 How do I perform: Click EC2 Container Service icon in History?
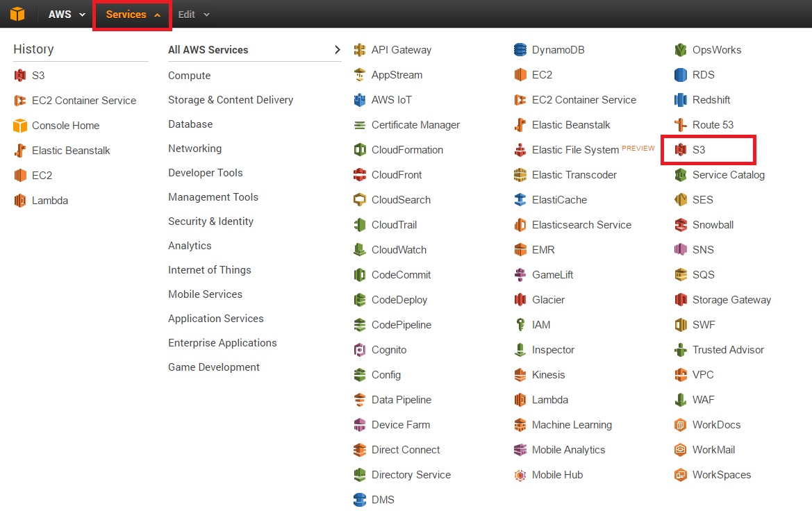click(x=19, y=101)
